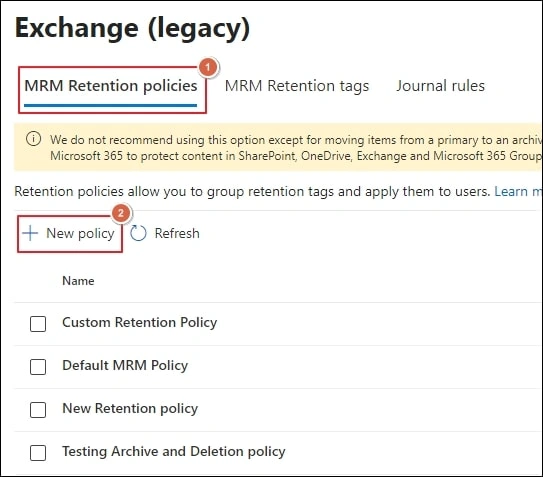The height and width of the screenshot is (477, 543).
Task: Open the Custom Retention Policy entry
Action: (x=140, y=323)
